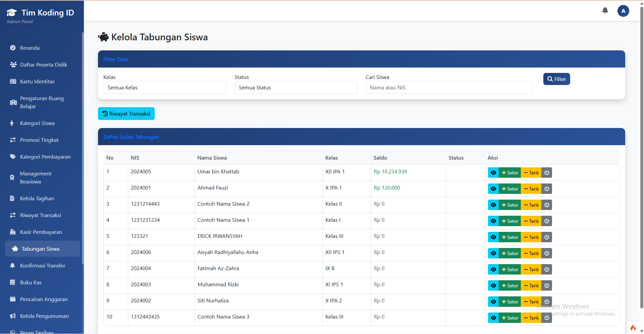Open notifications via the bell icon
644x334 pixels.
click(605, 10)
